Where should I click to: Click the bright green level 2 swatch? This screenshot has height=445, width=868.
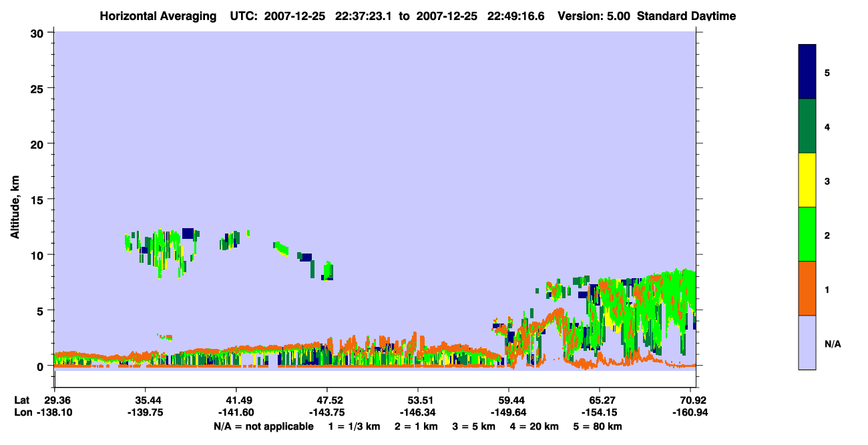click(x=807, y=234)
